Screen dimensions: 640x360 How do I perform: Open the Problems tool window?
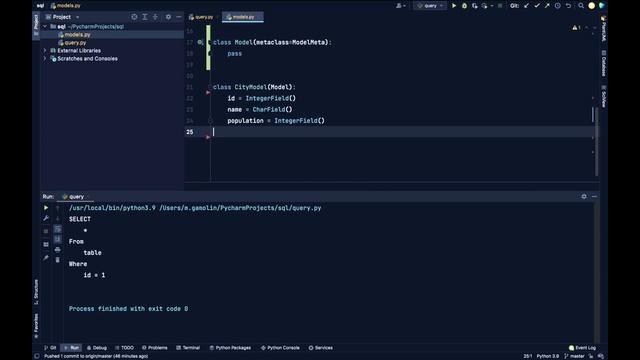(155, 348)
